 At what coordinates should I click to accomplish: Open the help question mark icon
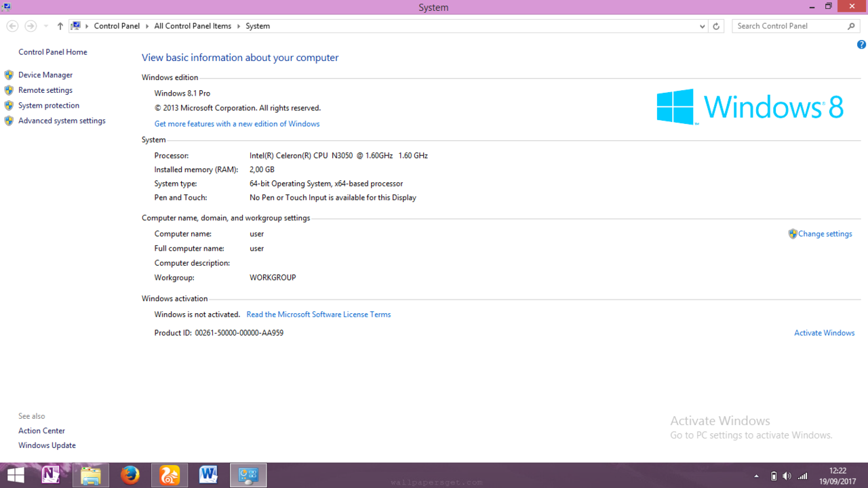[x=861, y=45]
